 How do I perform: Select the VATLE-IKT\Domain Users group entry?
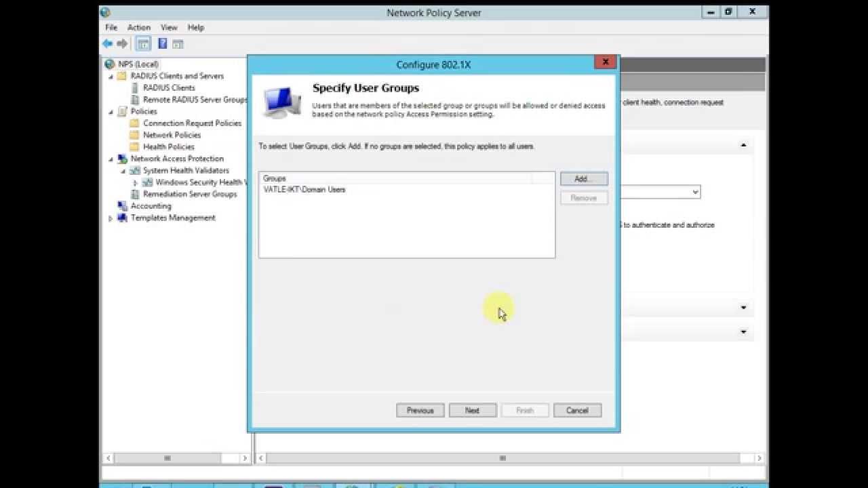pyautogui.click(x=304, y=190)
